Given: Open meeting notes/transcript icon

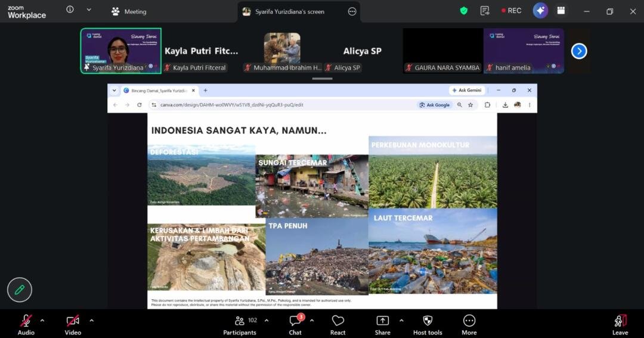Looking at the screenshot, I should pyautogui.click(x=485, y=11).
